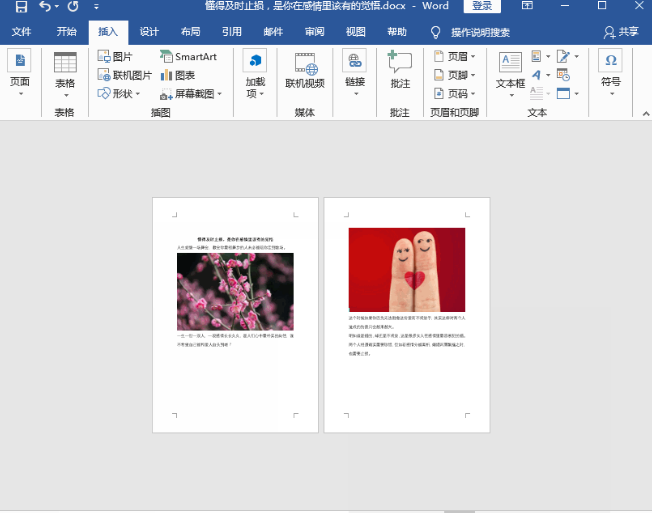This screenshot has height=513, width=652.
Task: Undo the last action
Action: click(x=44, y=7)
